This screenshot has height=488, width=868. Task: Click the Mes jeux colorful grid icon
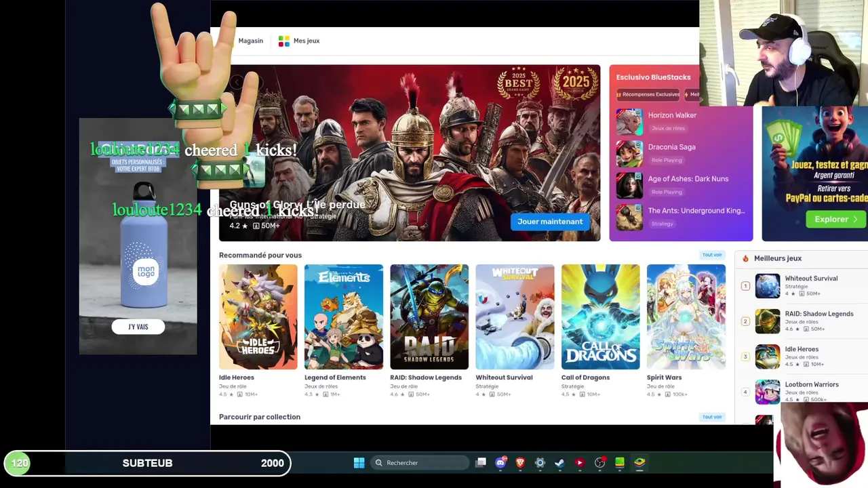284,41
